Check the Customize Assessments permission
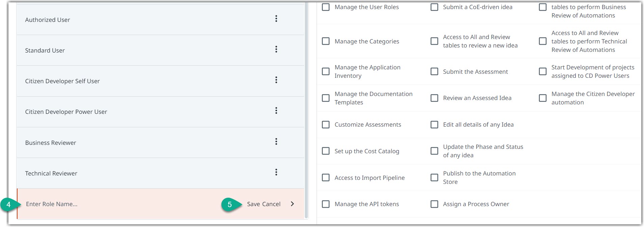The height and width of the screenshot is (227, 644). 326,125
